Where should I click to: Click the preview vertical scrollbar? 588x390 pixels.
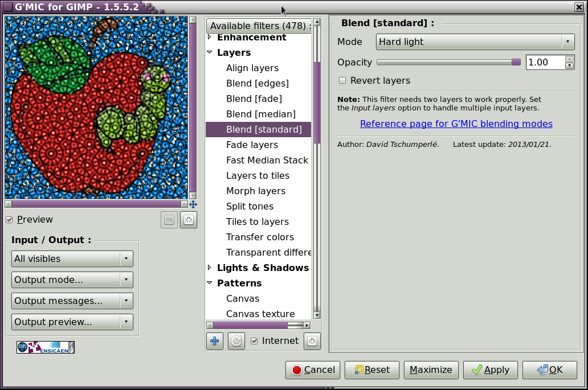coord(193,108)
